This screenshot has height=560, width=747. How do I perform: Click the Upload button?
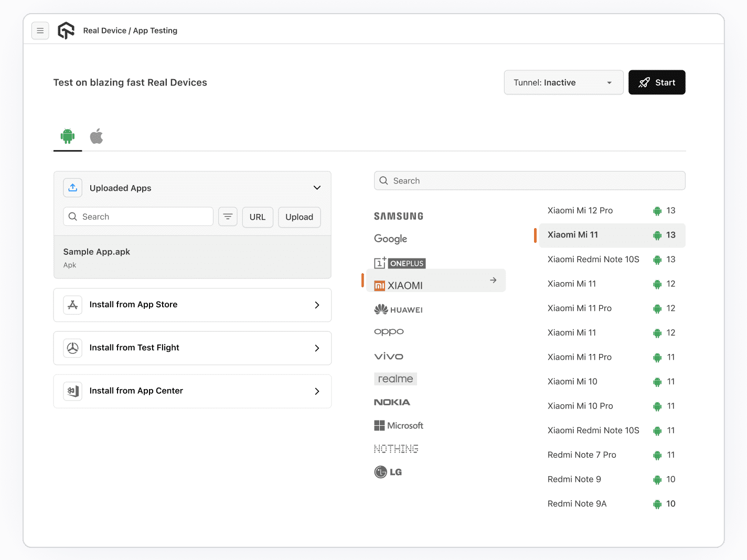(x=299, y=217)
